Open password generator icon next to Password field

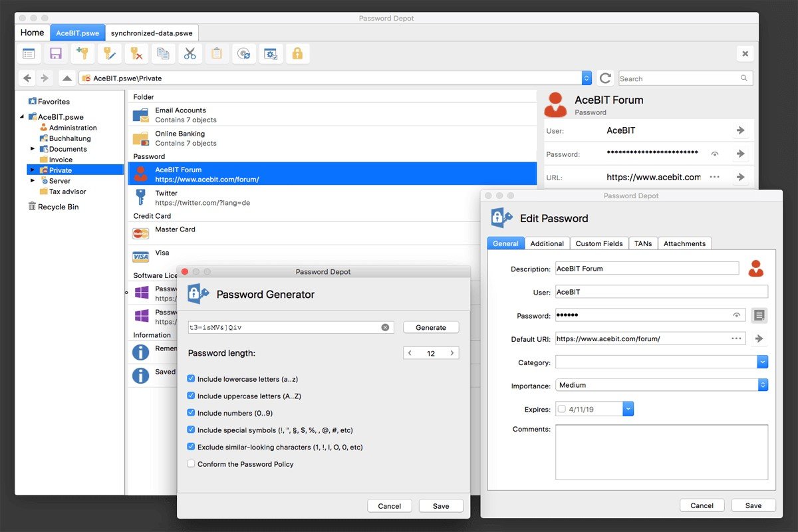point(759,315)
